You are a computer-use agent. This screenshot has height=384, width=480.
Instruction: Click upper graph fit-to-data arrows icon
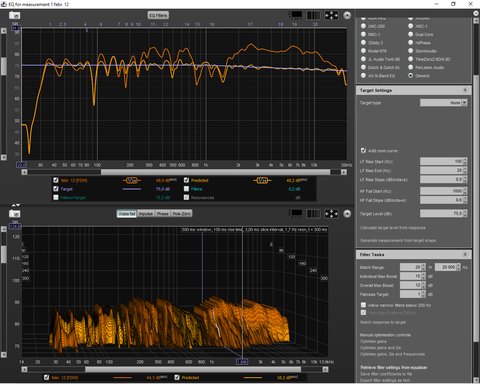[331, 15]
